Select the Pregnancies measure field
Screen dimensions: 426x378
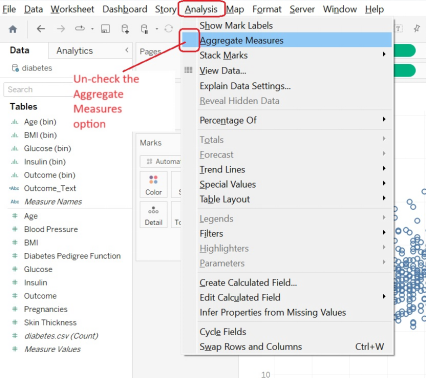tap(45, 309)
